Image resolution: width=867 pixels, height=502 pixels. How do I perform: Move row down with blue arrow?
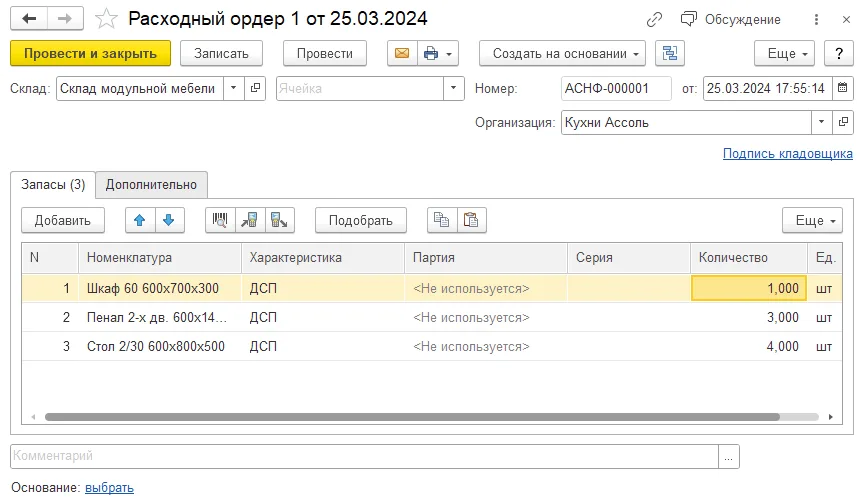(169, 221)
